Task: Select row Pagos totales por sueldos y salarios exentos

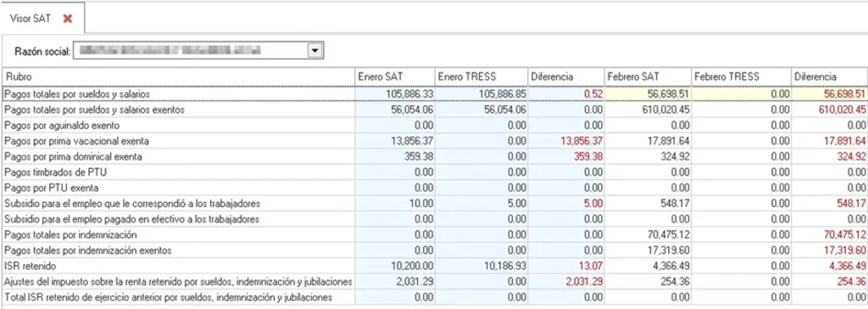Action: tap(434, 110)
